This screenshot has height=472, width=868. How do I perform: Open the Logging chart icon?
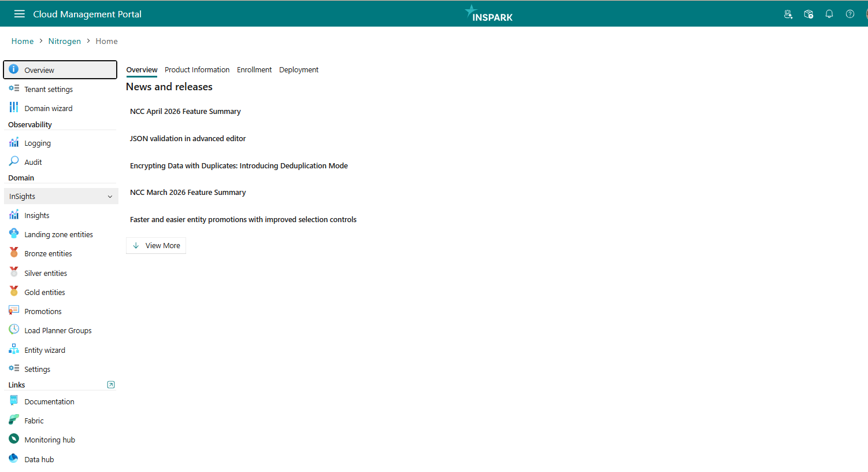[14, 142]
